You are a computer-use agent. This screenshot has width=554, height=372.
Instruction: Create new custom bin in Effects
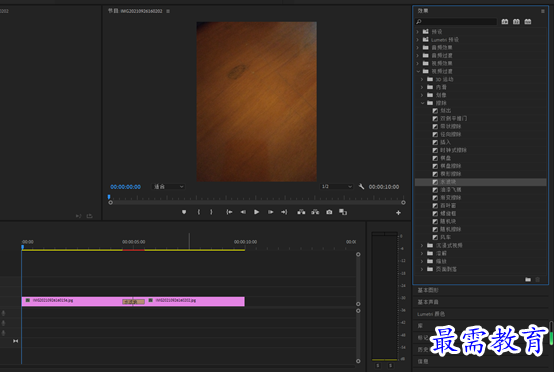pos(528,279)
